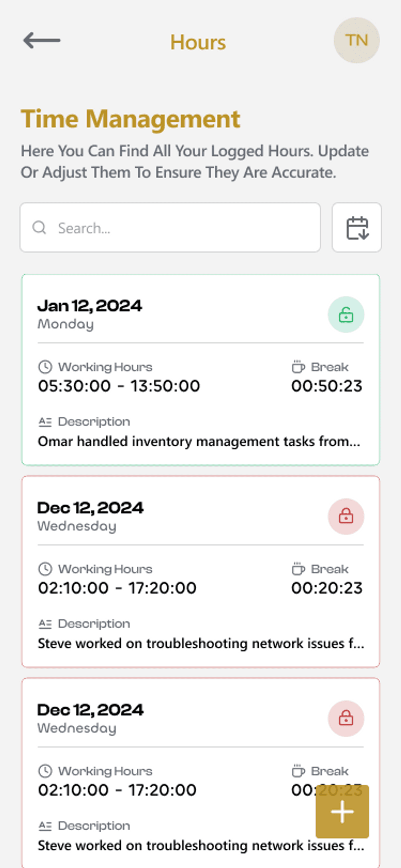401x868 pixels.
Task: Click the Description text icon in Jan 12 card
Action: [45, 422]
